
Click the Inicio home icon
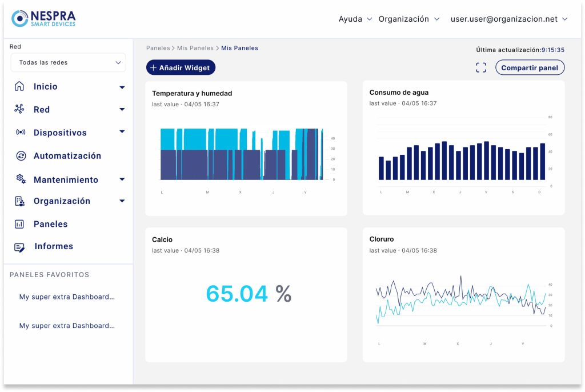19,86
